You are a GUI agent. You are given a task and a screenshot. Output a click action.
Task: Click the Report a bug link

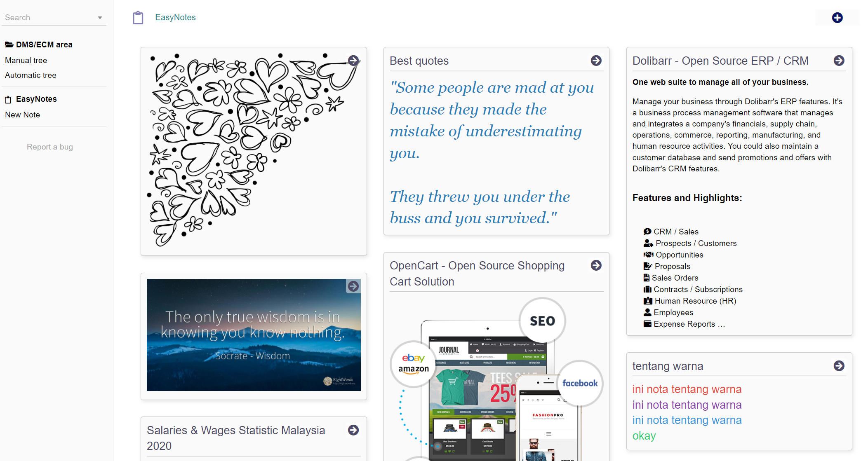coord(50,147)
